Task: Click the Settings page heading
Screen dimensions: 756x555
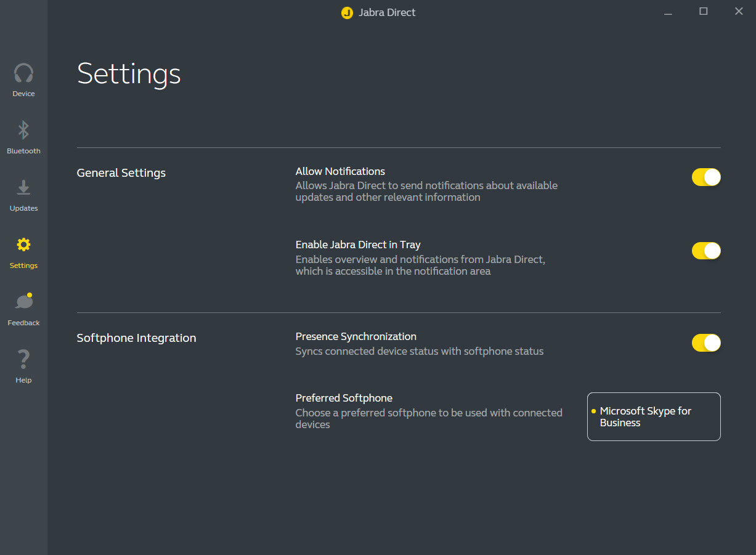Action: tap(129, 75)
